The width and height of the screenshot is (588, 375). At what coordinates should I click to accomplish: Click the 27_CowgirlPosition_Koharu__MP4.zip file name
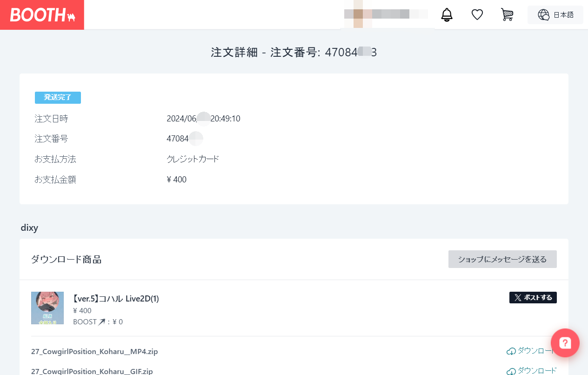click(94, 352)
